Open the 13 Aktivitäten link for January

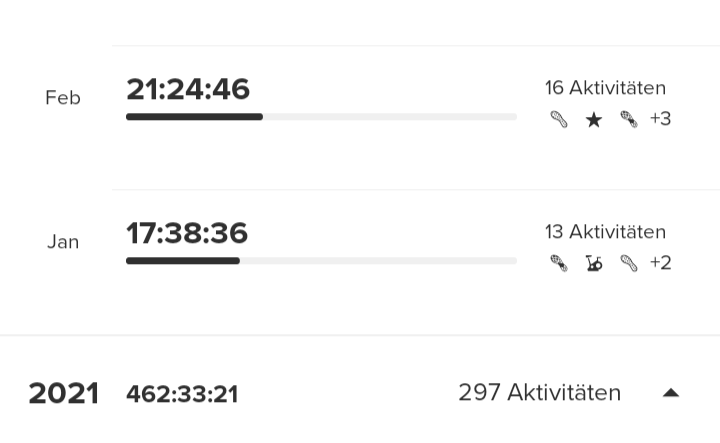pyautogui.click(x=605, y=232)
